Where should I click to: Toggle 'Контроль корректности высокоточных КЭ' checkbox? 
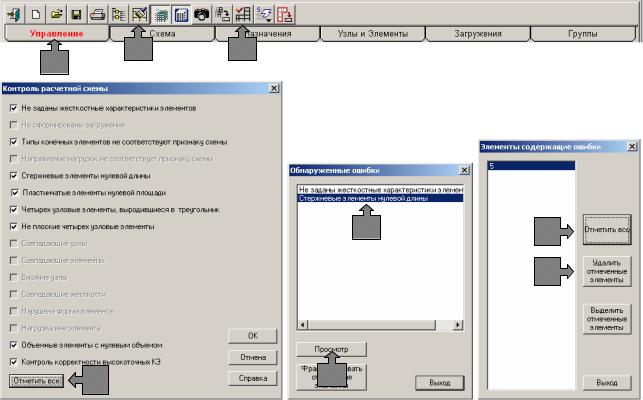(14, 361)
